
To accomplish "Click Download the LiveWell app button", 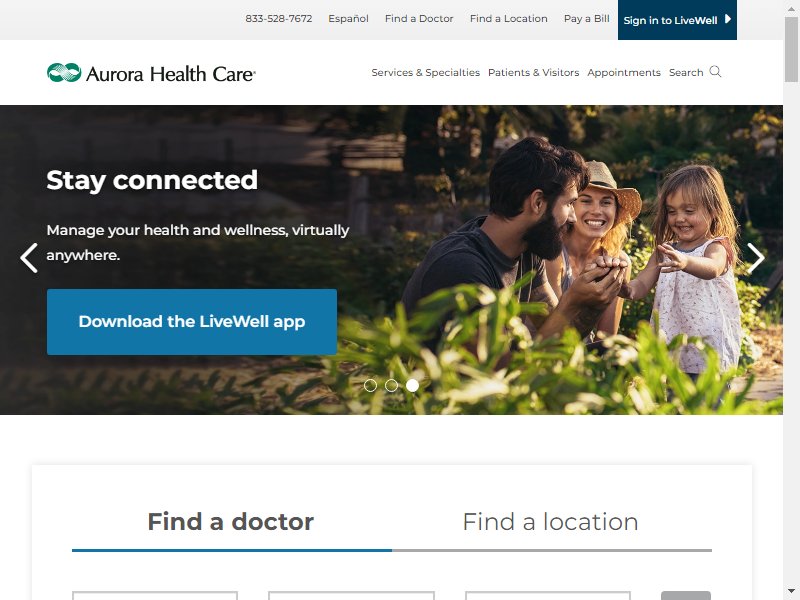I will point(192,322).
